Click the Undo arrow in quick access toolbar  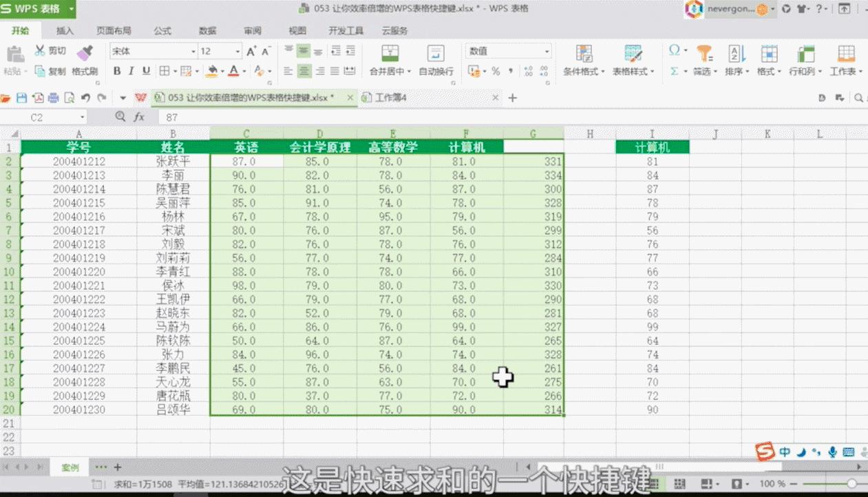86,98
